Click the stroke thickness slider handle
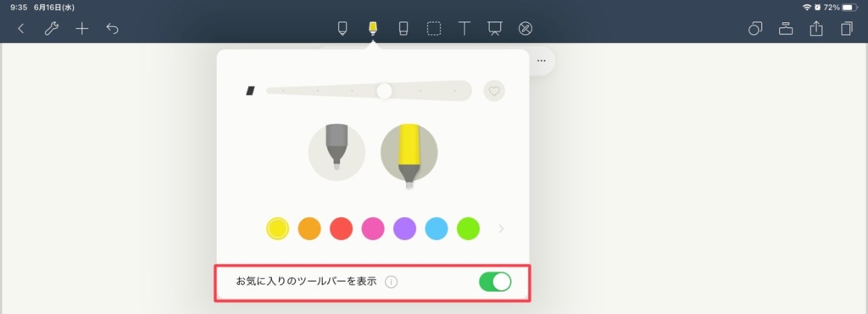Viewport: 868px width, 314px height. pyautogui.click(x=384, y=91)
